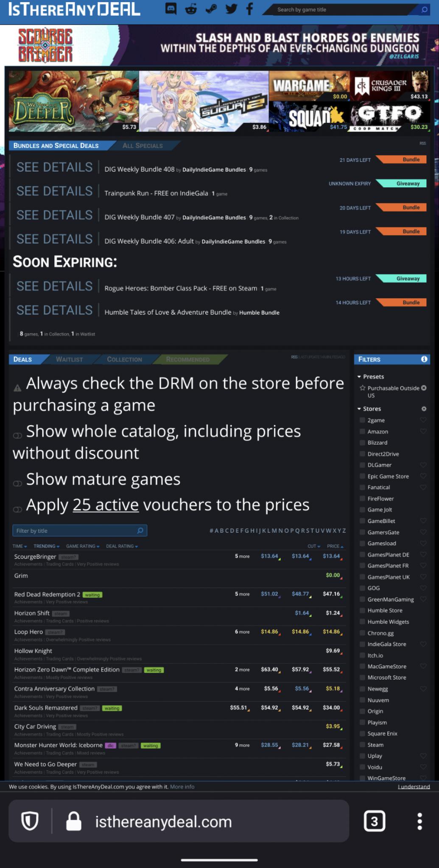The image size is (439, 868).
Task: Open cookie More info link
Action: (182, 787)
